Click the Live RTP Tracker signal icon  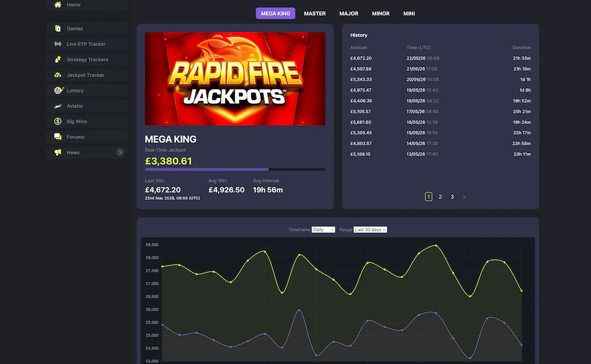pos(58,44)
